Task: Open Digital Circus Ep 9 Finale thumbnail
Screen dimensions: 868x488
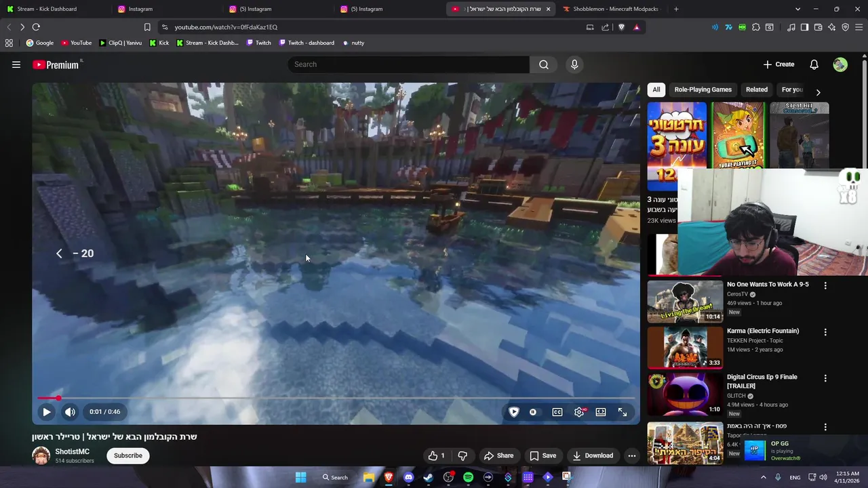Action: tap(685, 394)
